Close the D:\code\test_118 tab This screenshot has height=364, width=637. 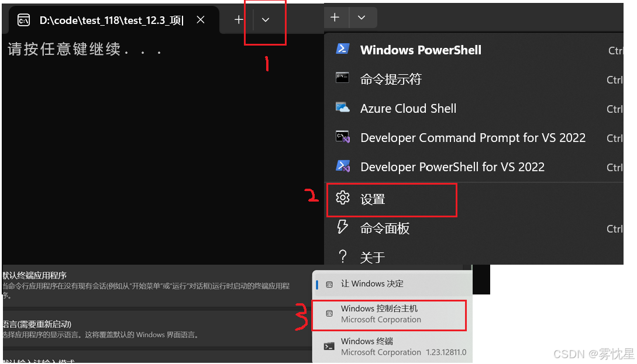tap(201, 19)
